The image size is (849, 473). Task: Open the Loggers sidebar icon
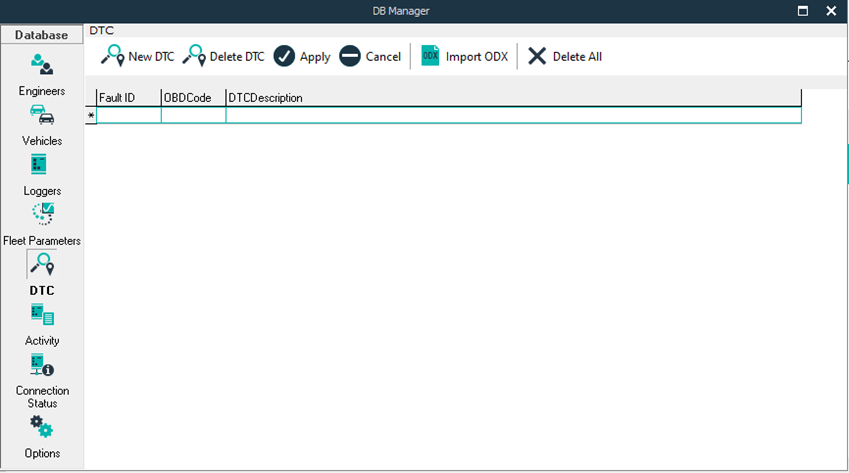click(x=41, y=165)
